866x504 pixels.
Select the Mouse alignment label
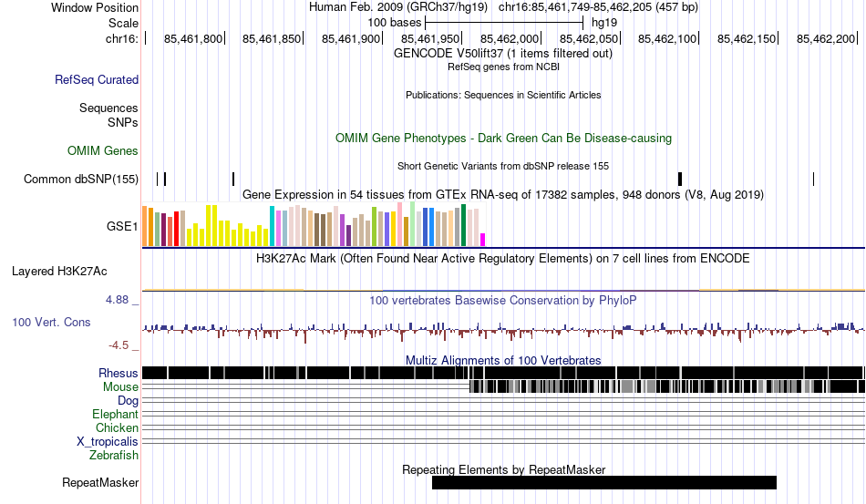click(x=120, y=387)
